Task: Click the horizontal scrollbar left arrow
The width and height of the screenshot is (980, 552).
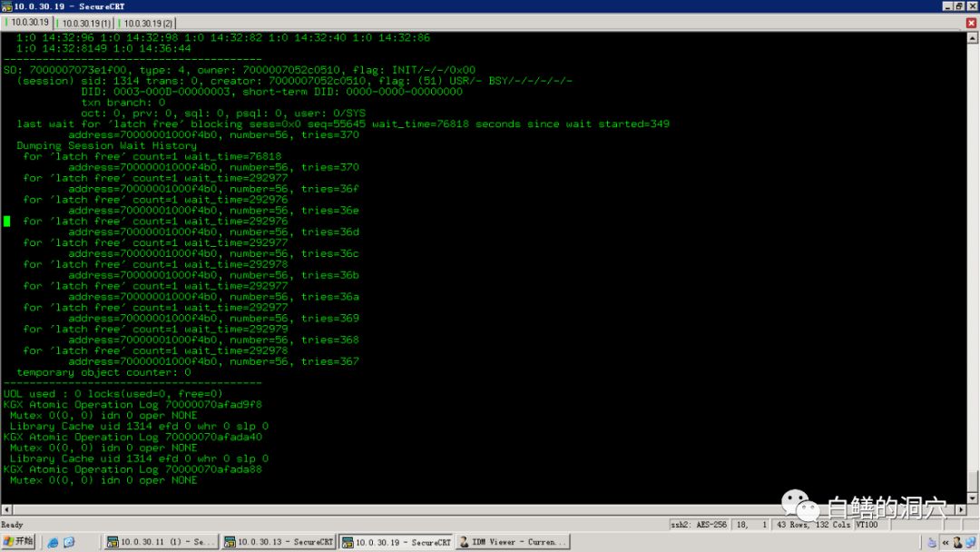Action: (6, 510)
